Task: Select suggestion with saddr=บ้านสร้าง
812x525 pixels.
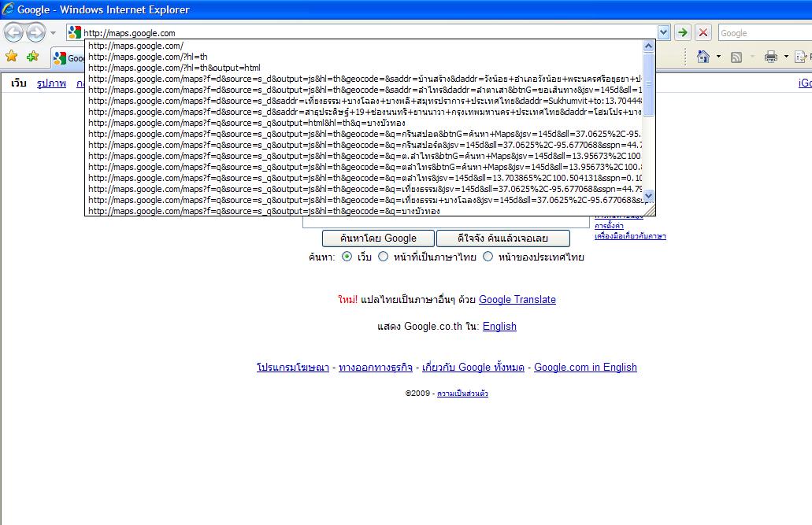Action: (363, 79)
